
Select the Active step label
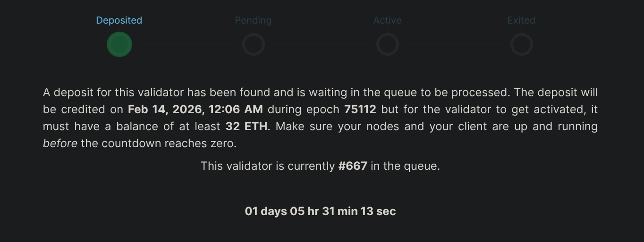coord(387,20)
